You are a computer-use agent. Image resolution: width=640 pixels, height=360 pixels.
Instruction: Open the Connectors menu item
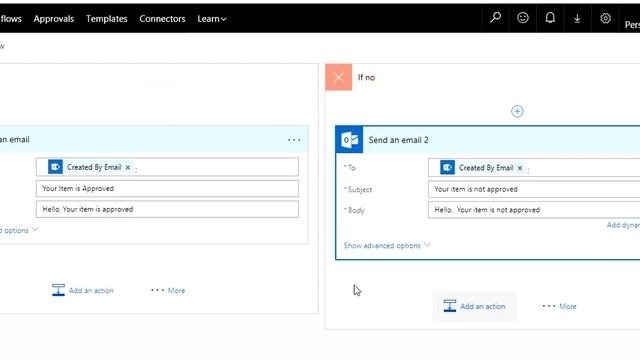[x=162, y=19]
